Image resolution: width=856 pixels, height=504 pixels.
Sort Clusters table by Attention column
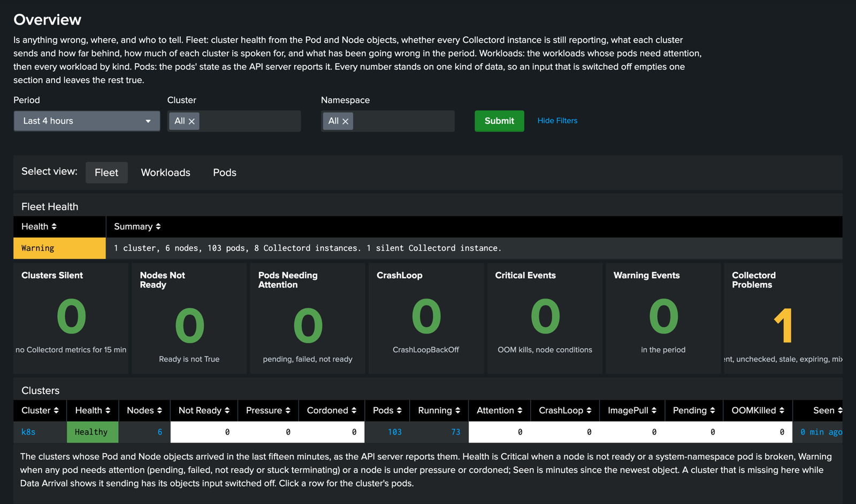pos(500,410)
